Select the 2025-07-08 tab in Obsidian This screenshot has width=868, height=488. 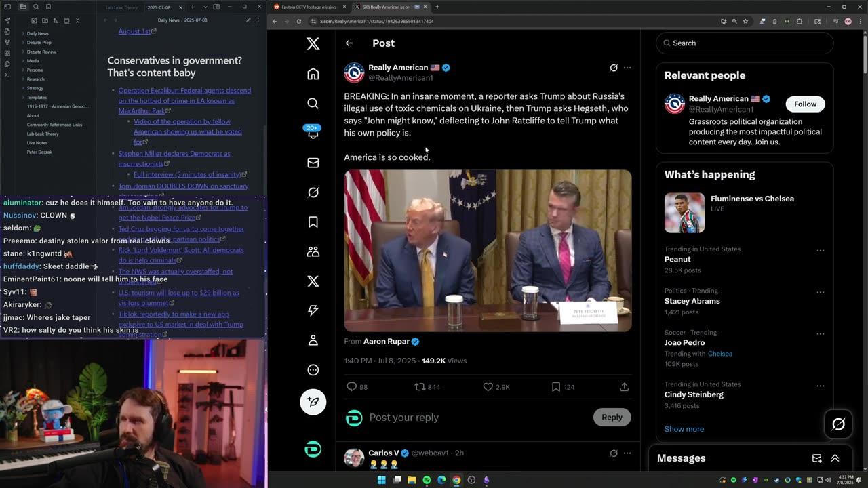(159, 7)
